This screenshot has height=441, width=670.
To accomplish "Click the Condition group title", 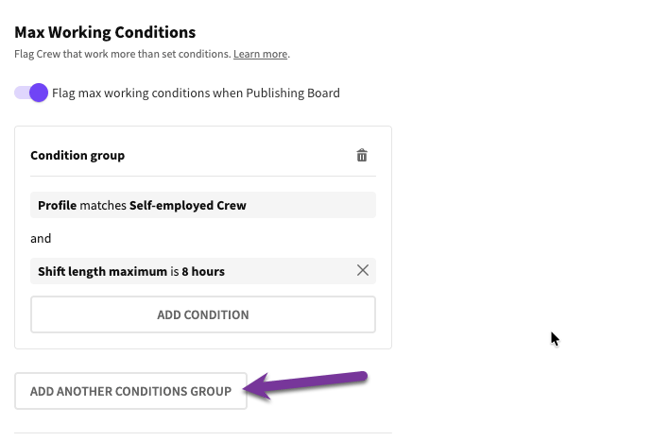I will coord(78,155).
